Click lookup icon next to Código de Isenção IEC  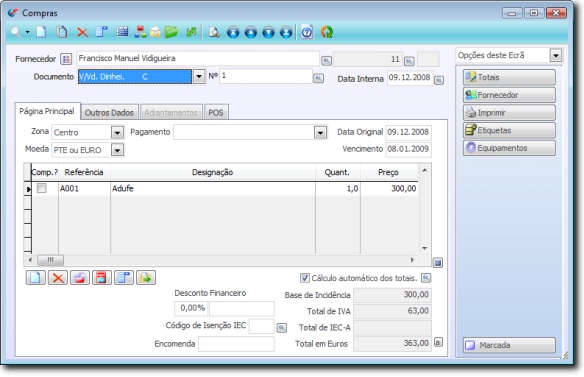(282, 328)
